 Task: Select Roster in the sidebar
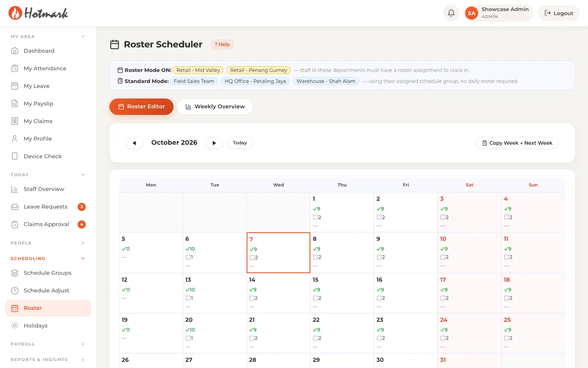tap(48, 308)
